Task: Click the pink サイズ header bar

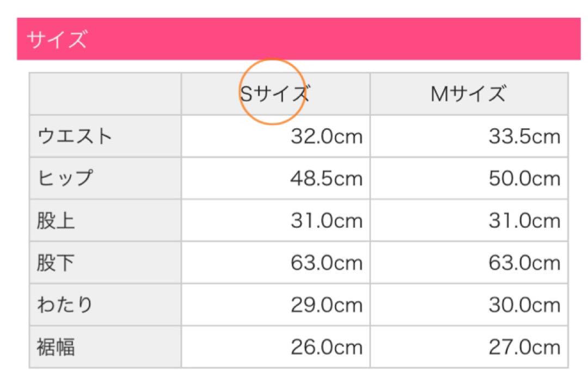Action: coord(298,39)
